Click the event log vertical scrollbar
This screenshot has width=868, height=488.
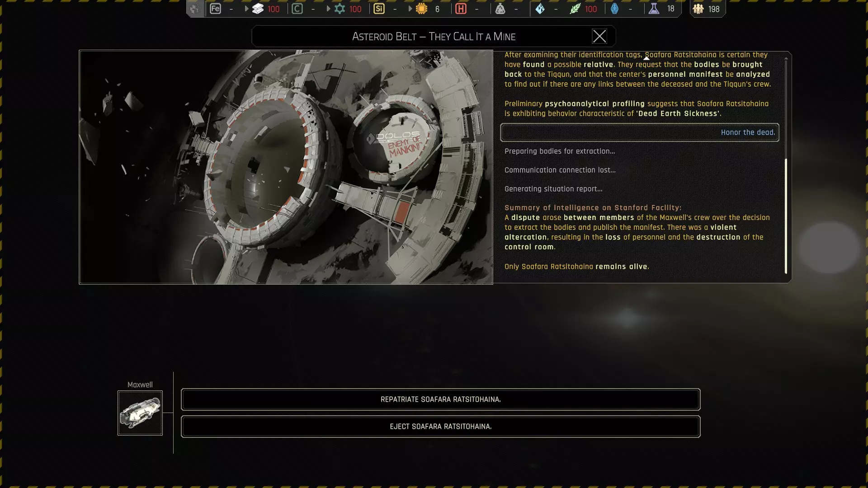pos(786,216)
